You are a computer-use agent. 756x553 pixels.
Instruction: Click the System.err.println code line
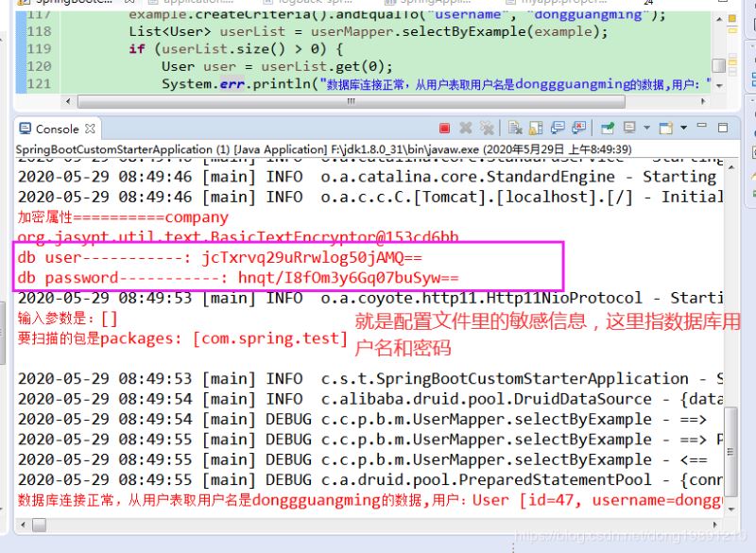[437, 84]
